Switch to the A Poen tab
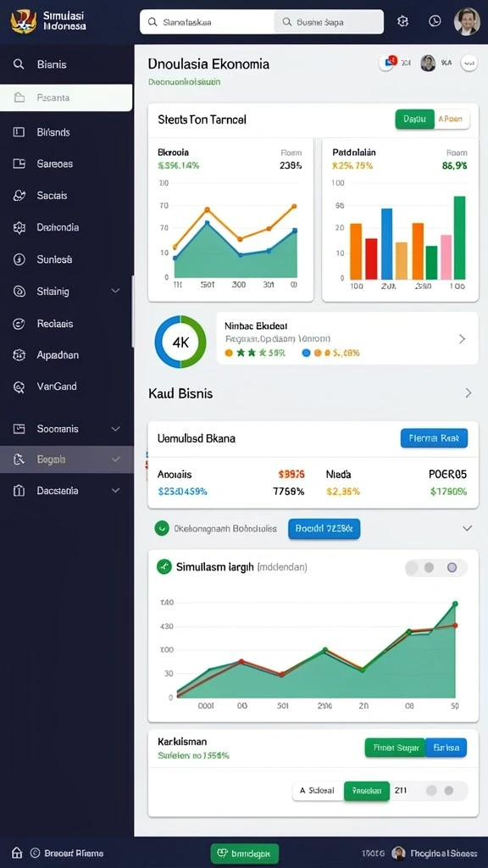The width and height of the screenshot is (488, 868). pos(451,119)
